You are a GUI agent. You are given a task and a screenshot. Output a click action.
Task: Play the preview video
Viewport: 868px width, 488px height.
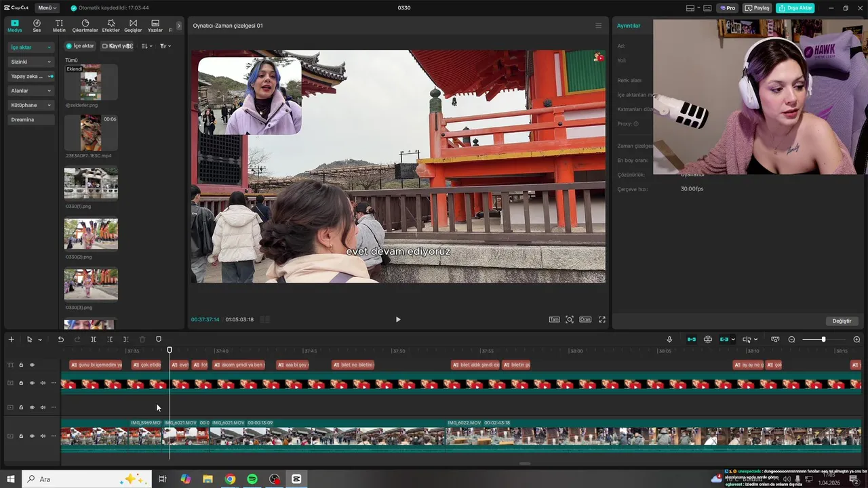(x=398, y=319)
